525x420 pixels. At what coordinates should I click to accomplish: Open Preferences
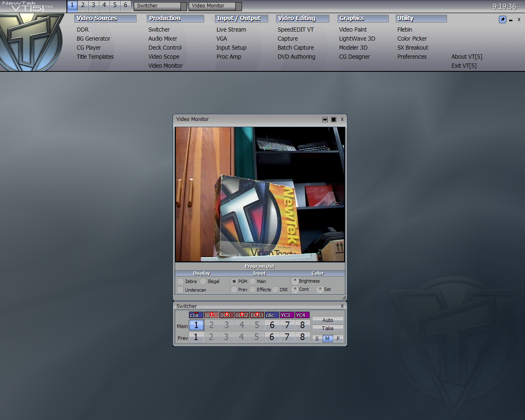412,57
